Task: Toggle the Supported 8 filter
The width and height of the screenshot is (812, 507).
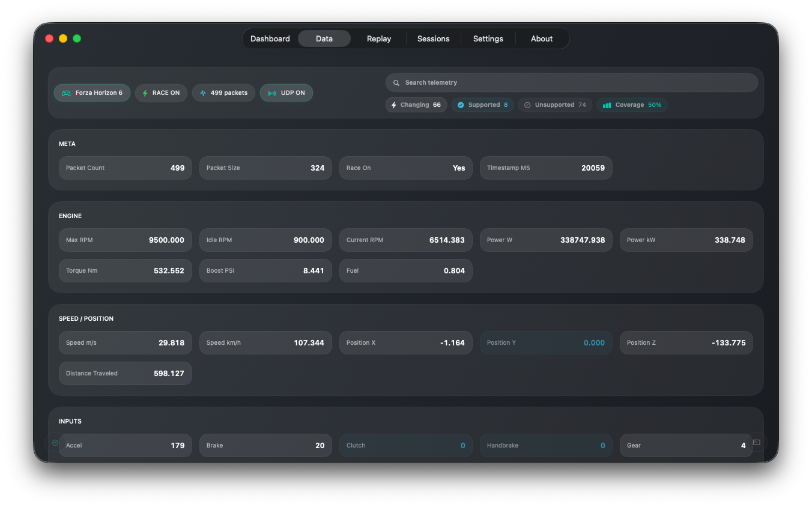Action: 482,105
